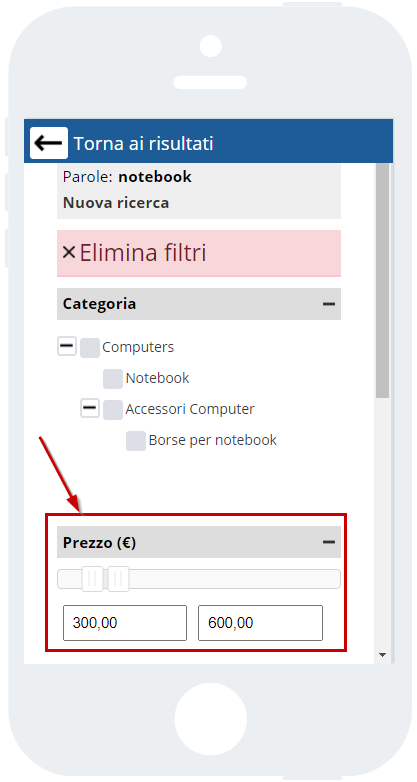The width and height of the screenshot is (417, 782).
Task: Click the Elimina filtri button
Action: 199,253
